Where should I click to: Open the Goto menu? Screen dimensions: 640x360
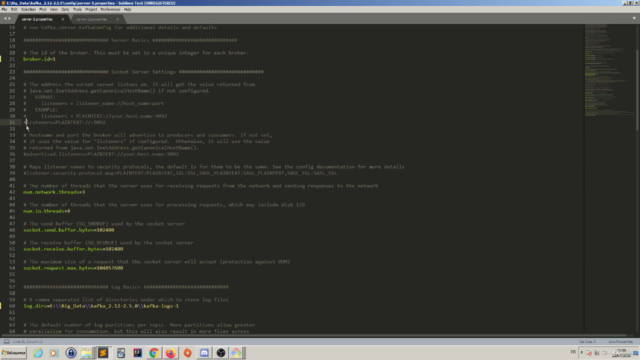click(x=65, y=9)
